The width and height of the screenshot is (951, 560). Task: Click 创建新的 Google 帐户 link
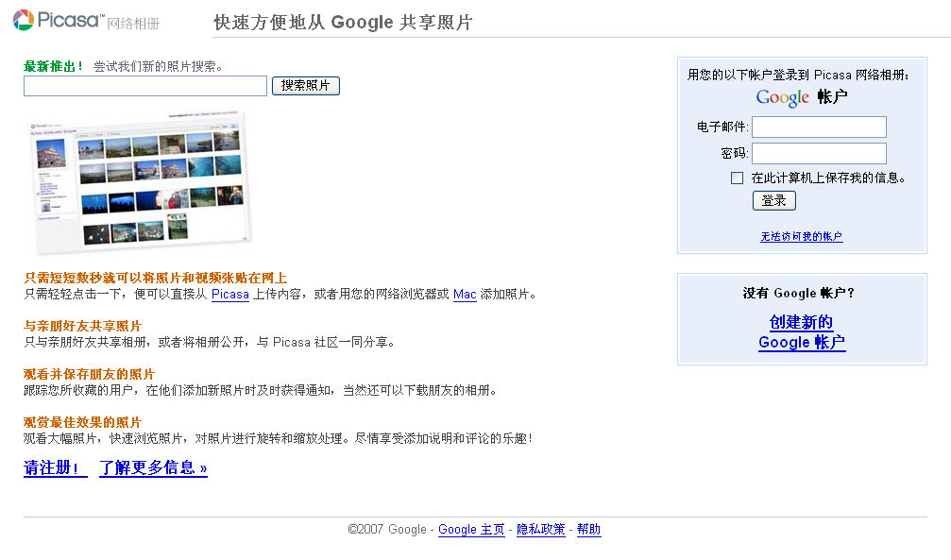click(x=802, y=331)
